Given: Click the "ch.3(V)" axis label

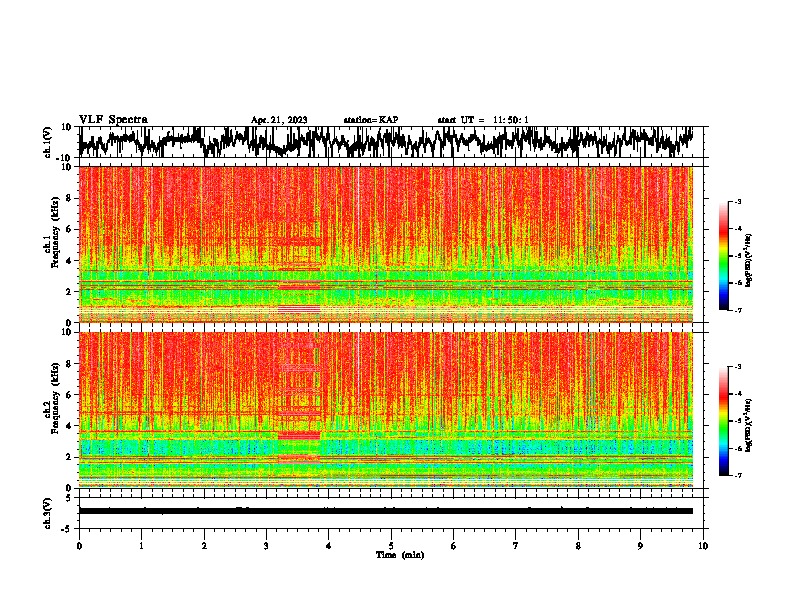Looking at the screenshot, I should (x=48, y=513).
